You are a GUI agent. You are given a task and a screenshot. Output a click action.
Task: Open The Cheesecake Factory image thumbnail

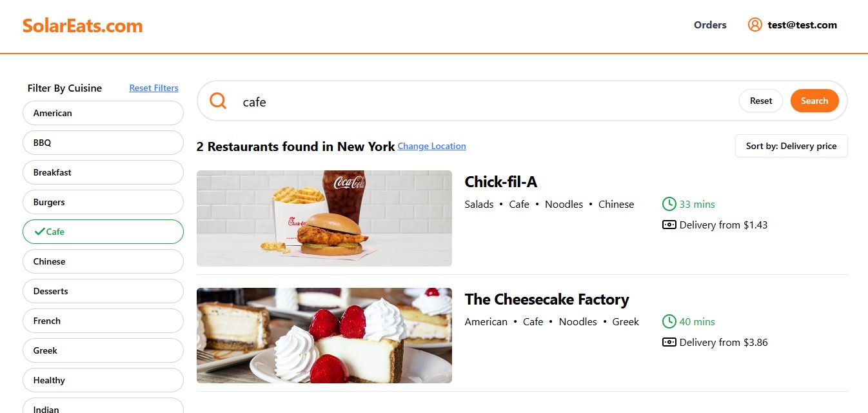point(324,336)
